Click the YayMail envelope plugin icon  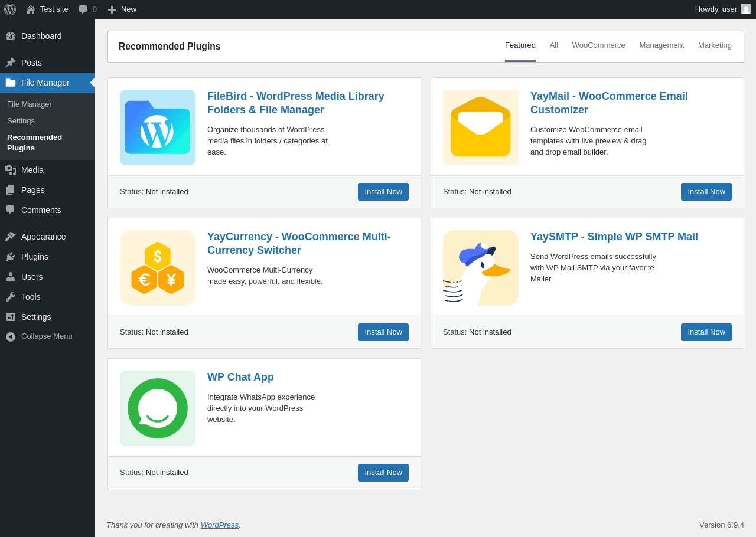click(x=481, y=127)
